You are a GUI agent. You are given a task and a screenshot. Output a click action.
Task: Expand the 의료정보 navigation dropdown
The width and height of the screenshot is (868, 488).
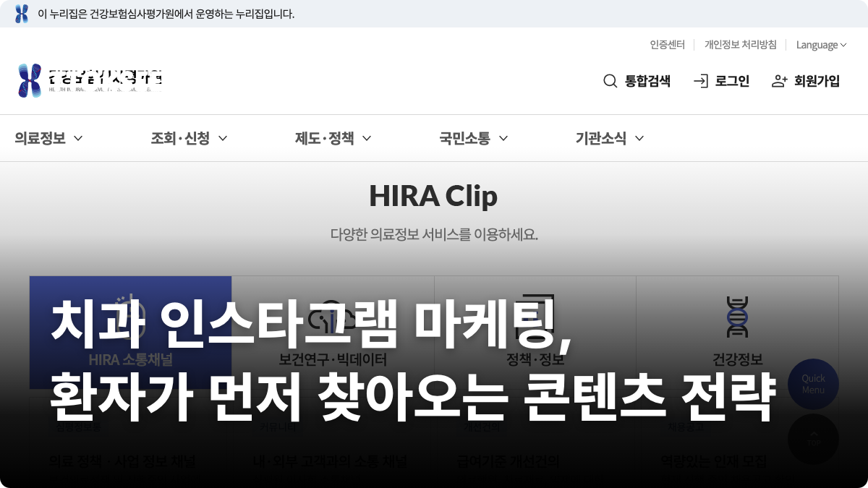coord(47,138)
